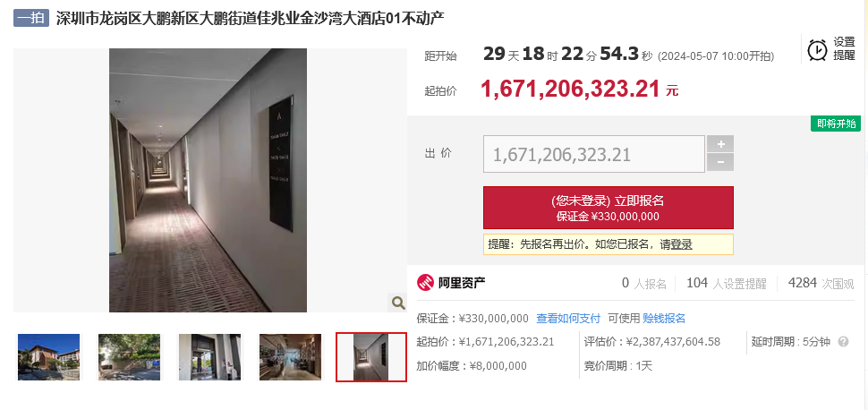Open 查看如何支付 payment help link
Image resolution: width=868 pixels, height=410 pixels.
pyautogui.click(x=568, y=319)
